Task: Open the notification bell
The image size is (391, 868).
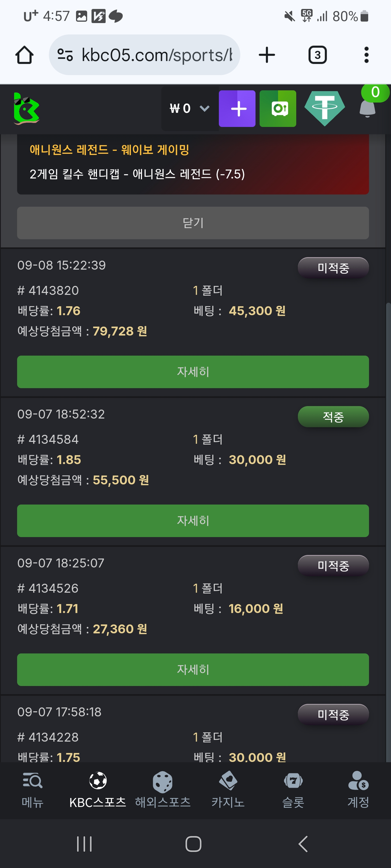Action: click(367, 108)
